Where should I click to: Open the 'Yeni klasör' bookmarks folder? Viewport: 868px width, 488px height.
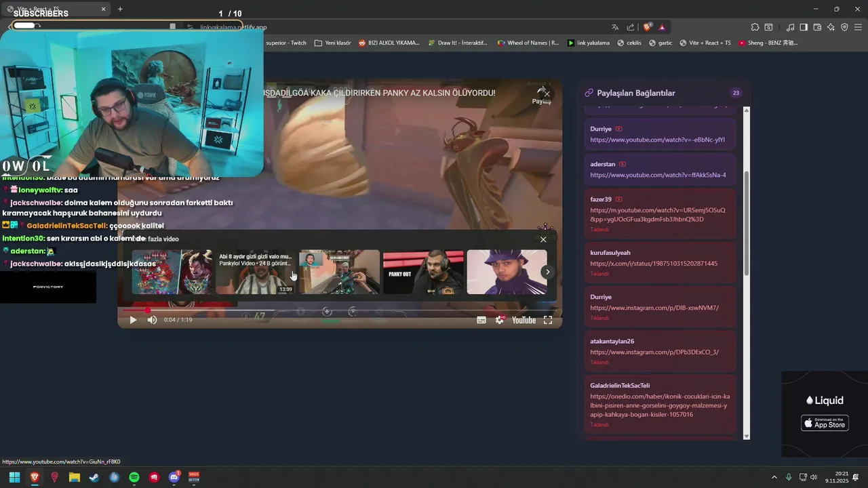(x=332, y=43)
